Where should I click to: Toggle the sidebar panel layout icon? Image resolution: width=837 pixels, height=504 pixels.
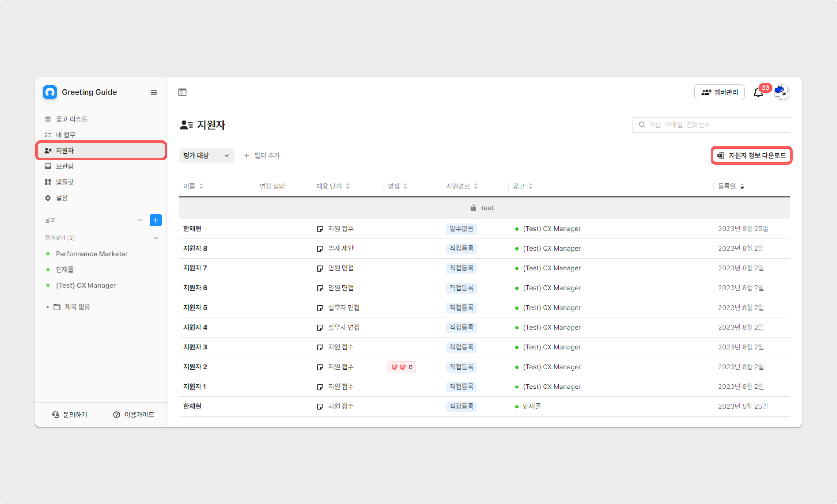182,92
